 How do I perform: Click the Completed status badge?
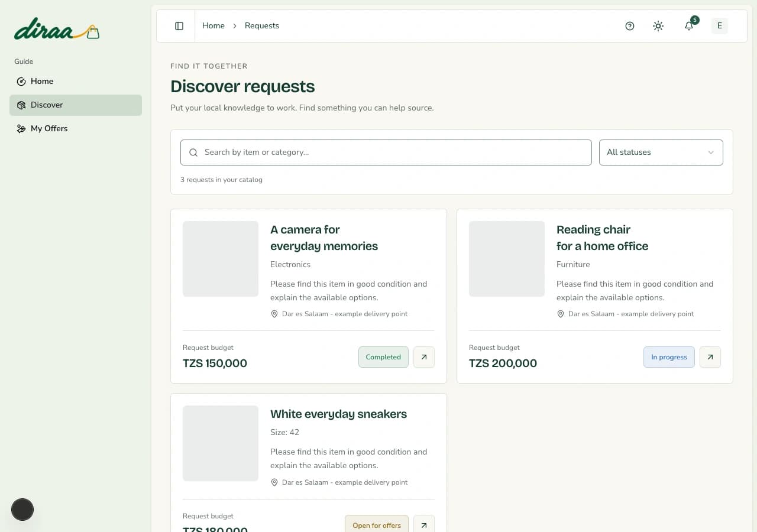383,357
